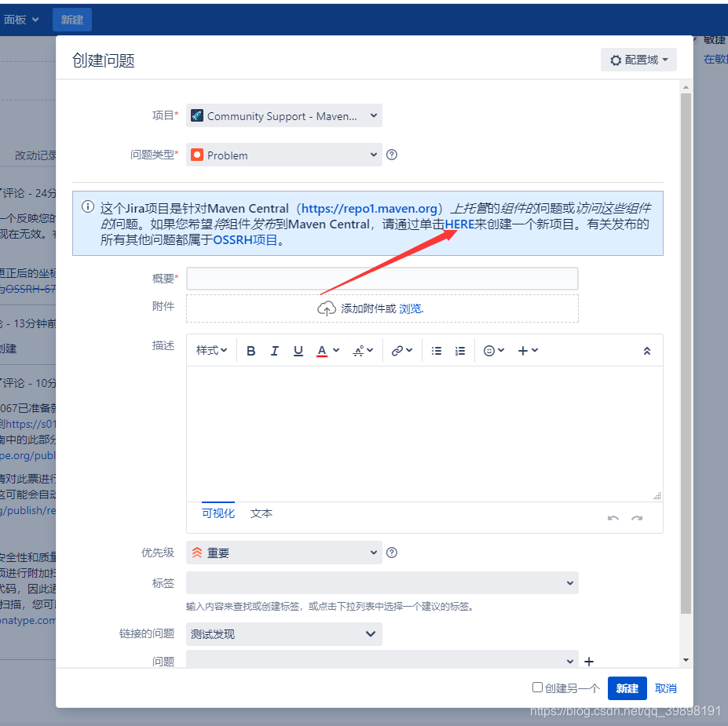Click the HERE link in notice

coord(459,224)
